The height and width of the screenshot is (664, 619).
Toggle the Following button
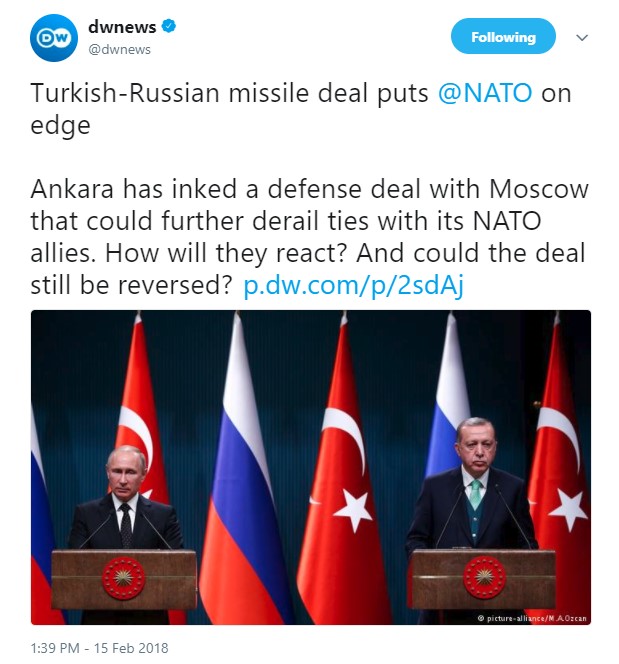(x=503, y=38)
